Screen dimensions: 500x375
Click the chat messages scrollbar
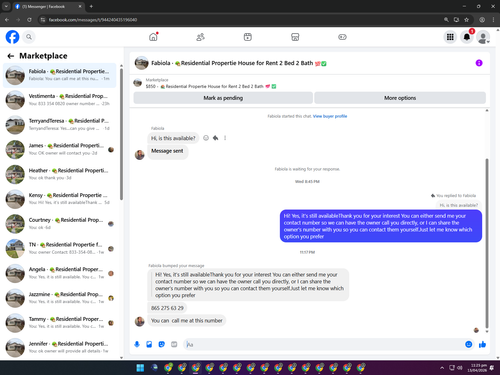click(x=487, y=243)
